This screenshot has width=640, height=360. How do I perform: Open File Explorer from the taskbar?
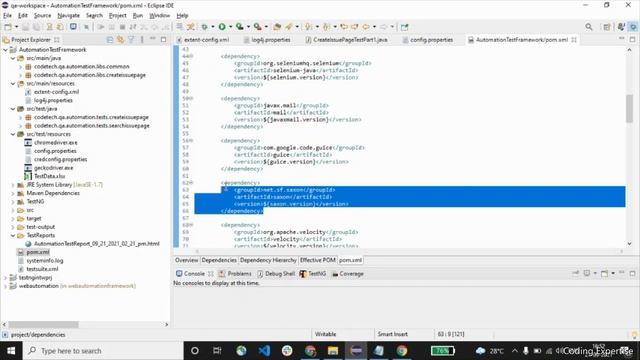point(333,351)
